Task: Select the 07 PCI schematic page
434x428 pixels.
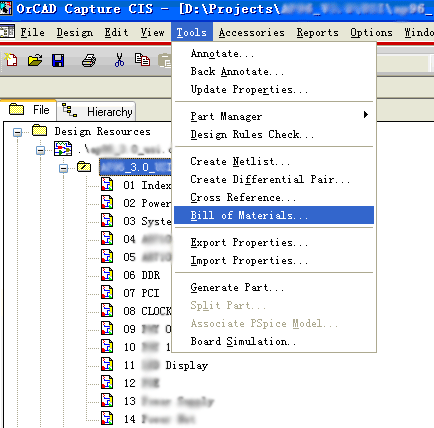Action: (141, 293)
